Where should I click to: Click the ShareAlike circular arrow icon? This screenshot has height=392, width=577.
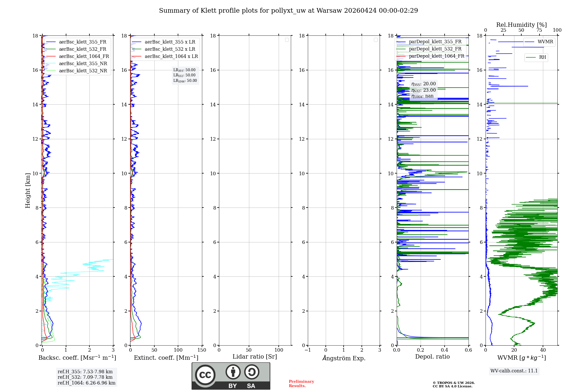(x=252, y=372)
